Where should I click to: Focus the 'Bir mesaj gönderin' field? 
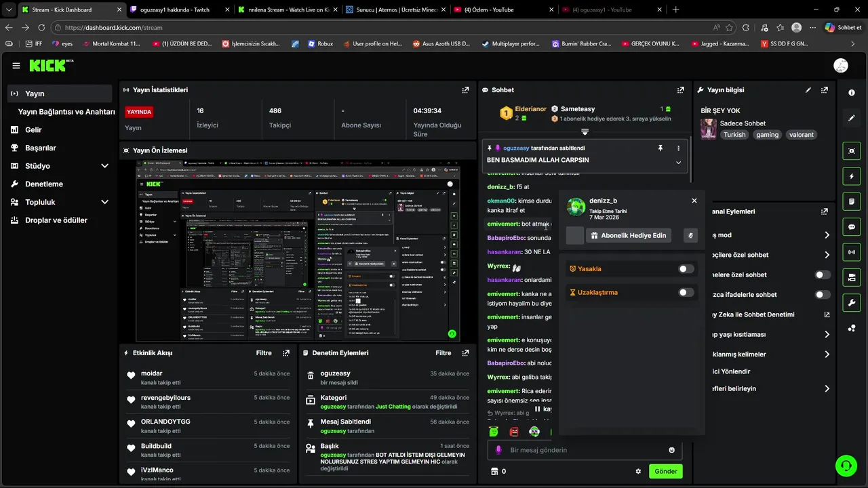585,450
